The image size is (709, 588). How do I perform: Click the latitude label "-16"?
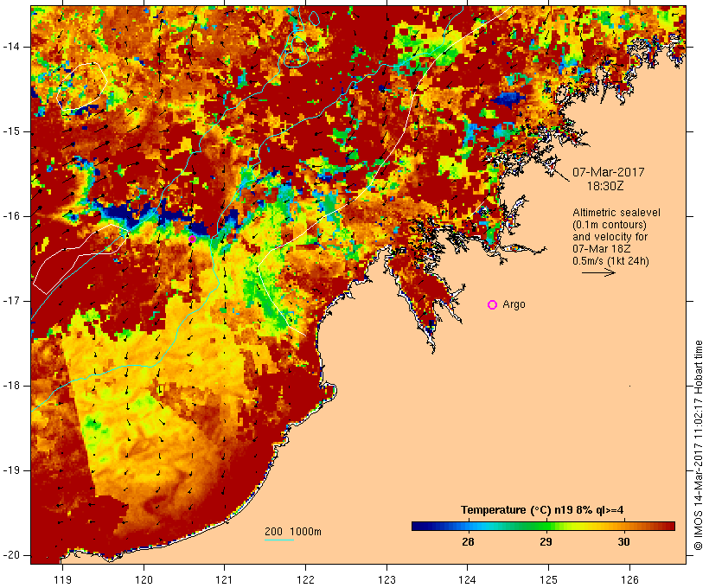point(11,216)
